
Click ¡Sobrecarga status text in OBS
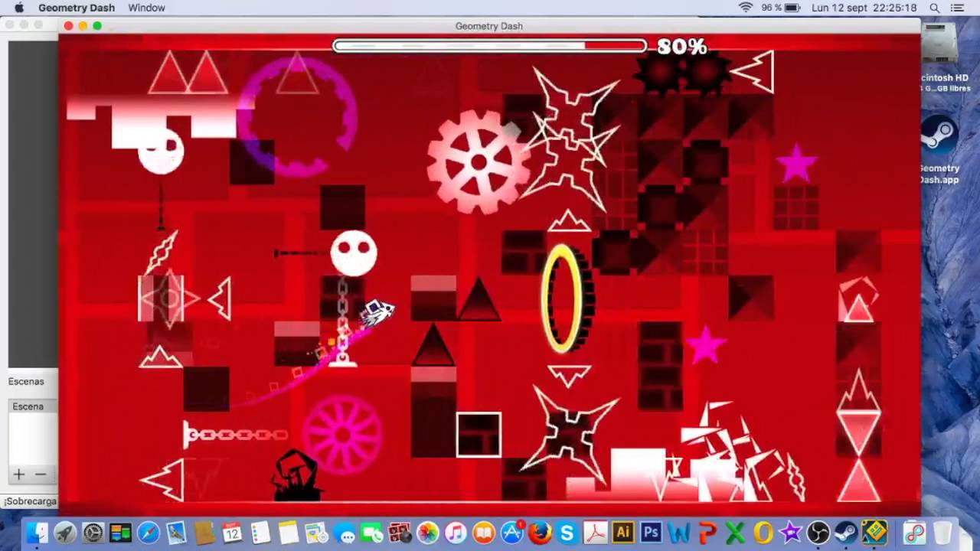click(x=31, y=501)
